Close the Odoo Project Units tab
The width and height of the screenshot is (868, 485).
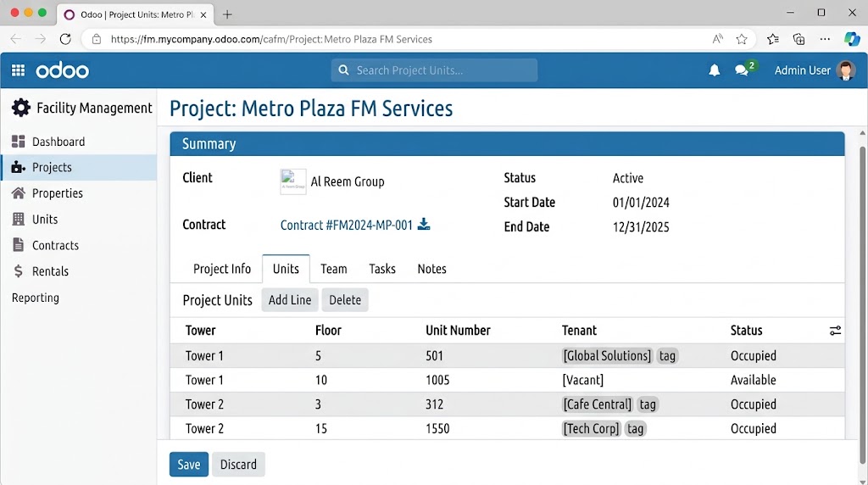[x=203, y=15]
